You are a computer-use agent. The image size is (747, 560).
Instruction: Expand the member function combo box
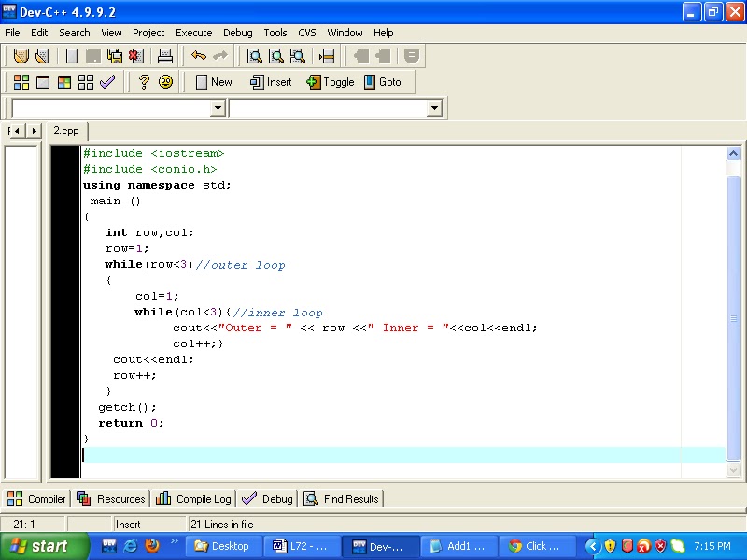[432, 107]
